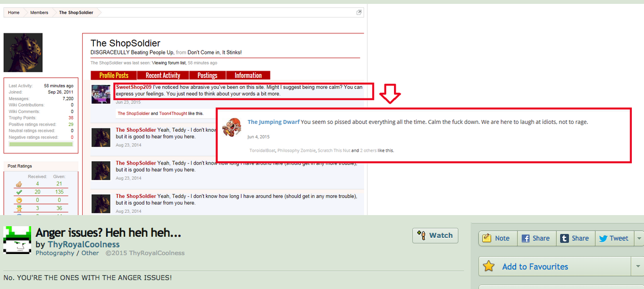
Task: Click the given count 135
Action: point(59,192)
